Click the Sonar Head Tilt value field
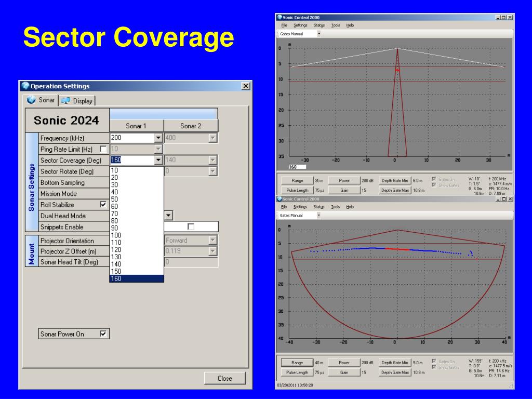The width and height of the screenshot is (532, 399). click(x=191, y=262)
